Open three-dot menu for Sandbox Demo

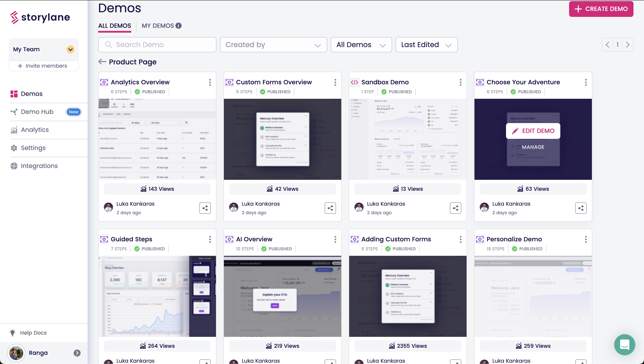[x=460, y=82]
